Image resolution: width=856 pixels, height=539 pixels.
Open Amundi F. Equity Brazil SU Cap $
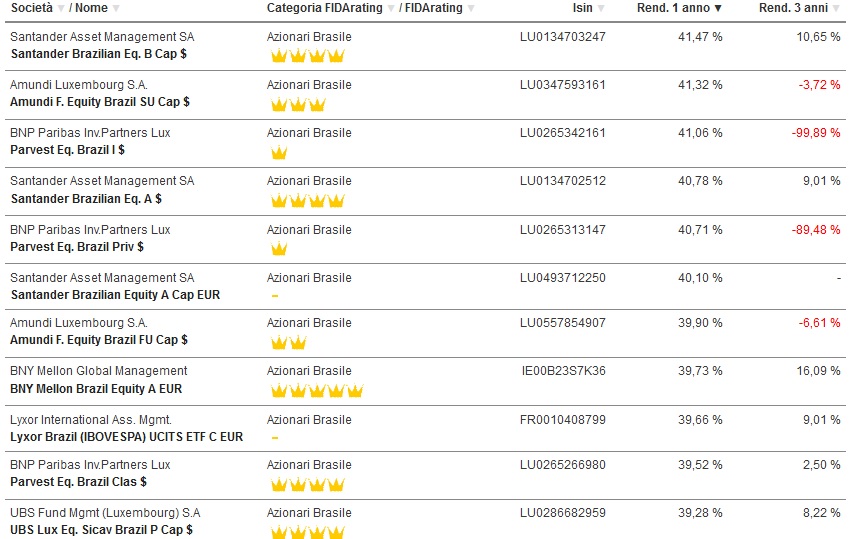coord(100,102)
